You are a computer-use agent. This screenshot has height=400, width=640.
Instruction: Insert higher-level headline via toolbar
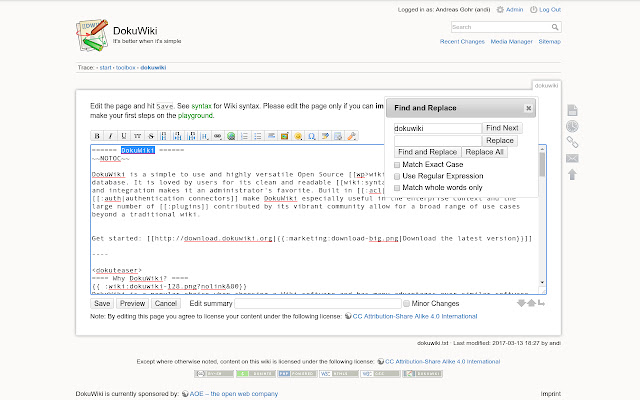pos(191,136)
